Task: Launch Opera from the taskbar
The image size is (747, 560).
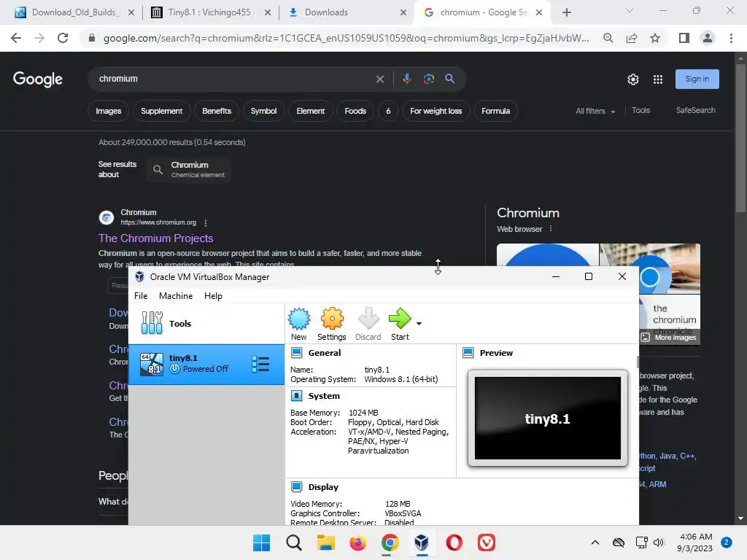Action: point(454,542)
